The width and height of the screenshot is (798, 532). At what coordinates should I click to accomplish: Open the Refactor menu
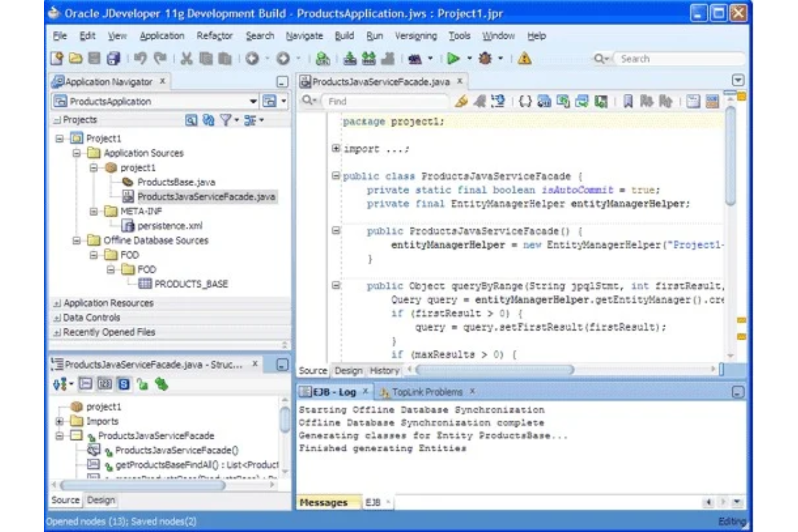pyautogui.click(x=216, y=36)
